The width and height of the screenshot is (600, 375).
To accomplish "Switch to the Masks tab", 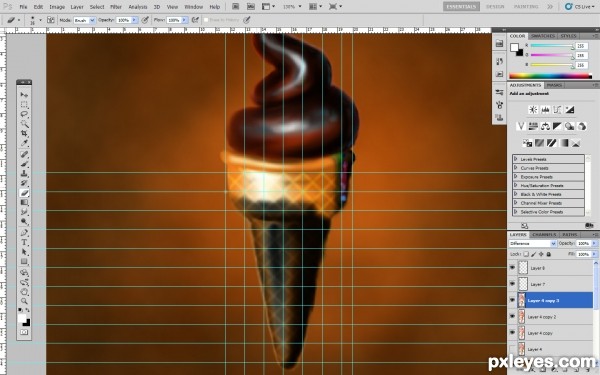I will [554, 85].
